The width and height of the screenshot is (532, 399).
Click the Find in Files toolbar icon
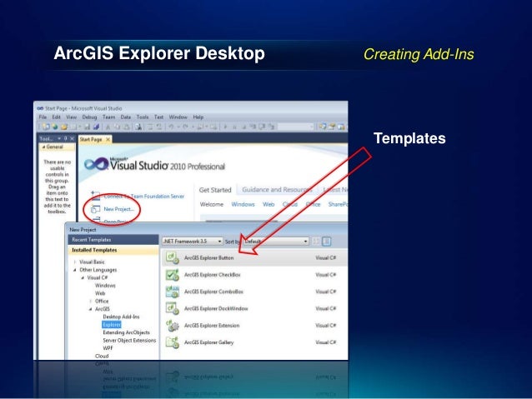[x=138, y=127]
